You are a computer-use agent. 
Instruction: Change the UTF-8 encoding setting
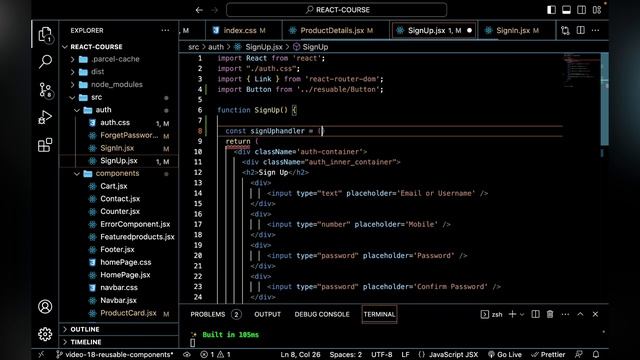(x=382, y=354)
